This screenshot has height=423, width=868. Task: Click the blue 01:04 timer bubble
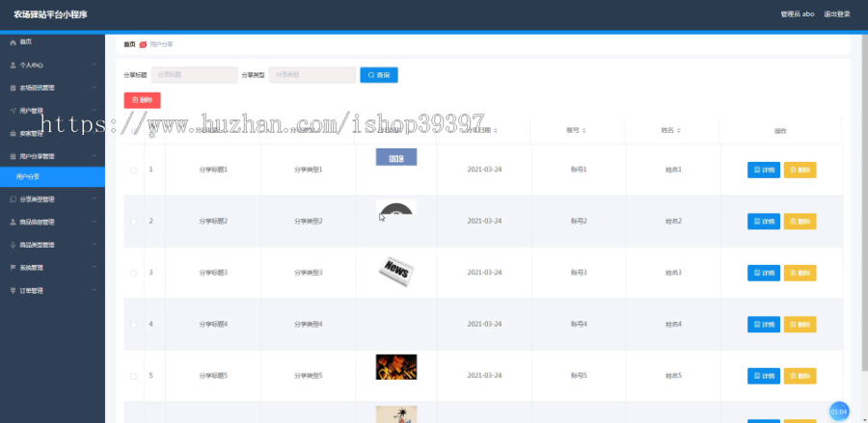(x=839, y=411)
